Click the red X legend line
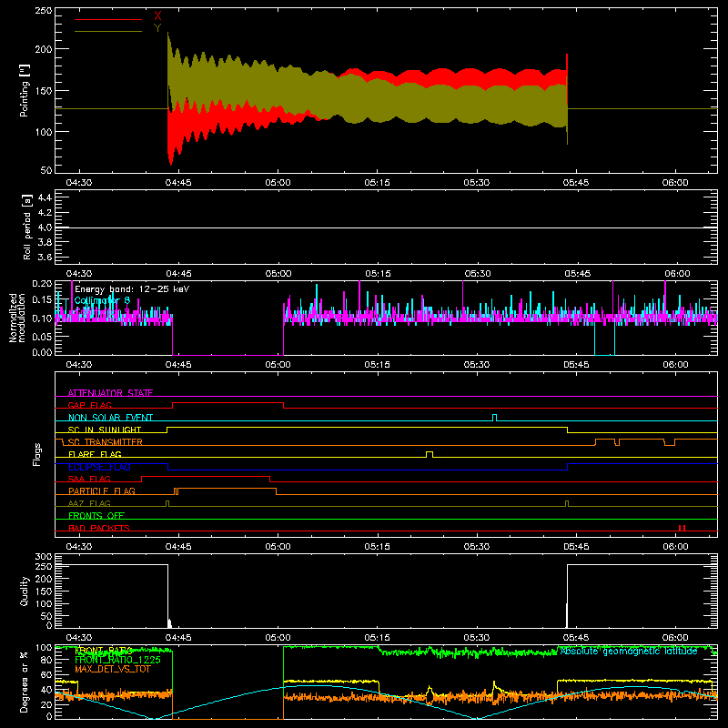728x728 pixels. [x=108, y=19]
